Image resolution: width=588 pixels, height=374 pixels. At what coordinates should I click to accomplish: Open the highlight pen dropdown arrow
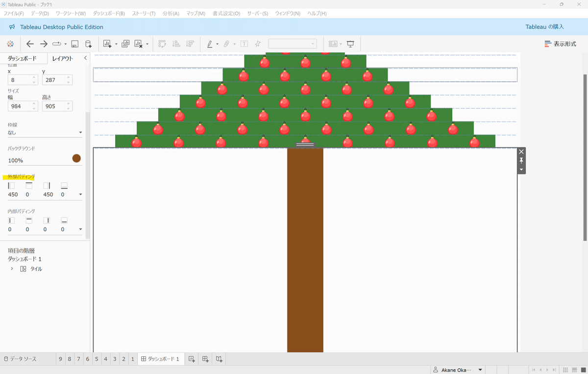pos(217,44)
